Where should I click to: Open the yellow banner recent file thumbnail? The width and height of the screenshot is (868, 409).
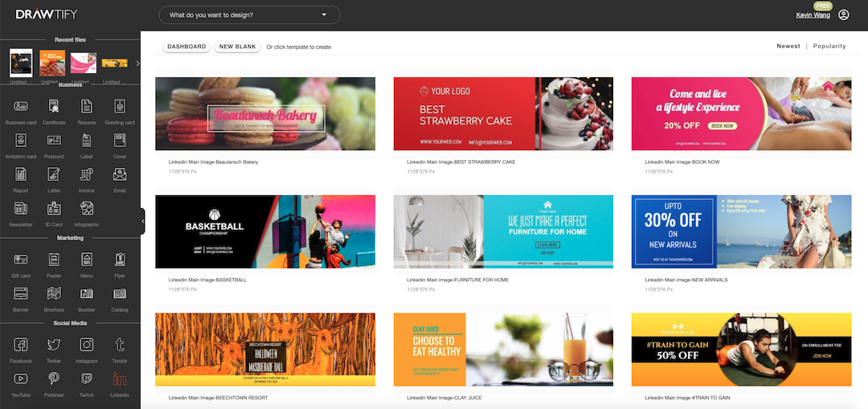pyautogui.click(x=115, y=63)
